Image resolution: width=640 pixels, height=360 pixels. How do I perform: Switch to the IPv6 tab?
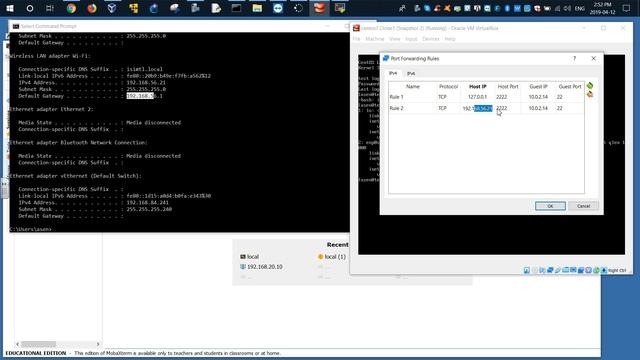pyautogui.click(x=411, y=73)
